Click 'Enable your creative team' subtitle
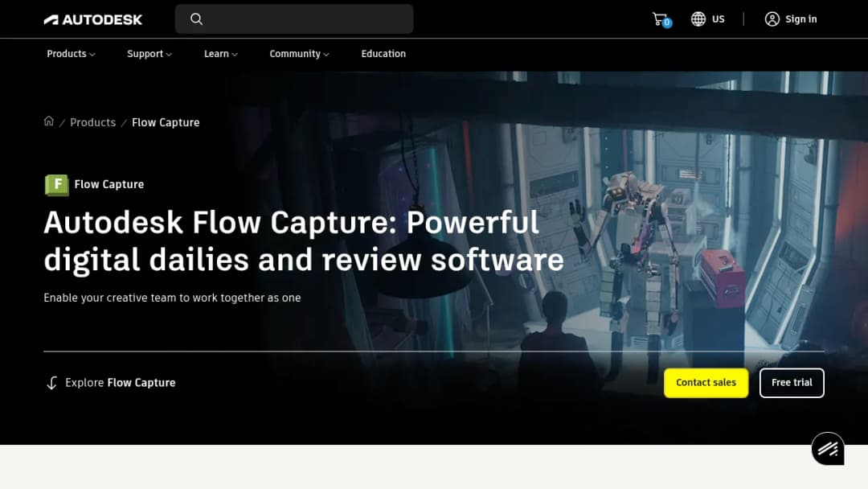 tap(172, 298)
